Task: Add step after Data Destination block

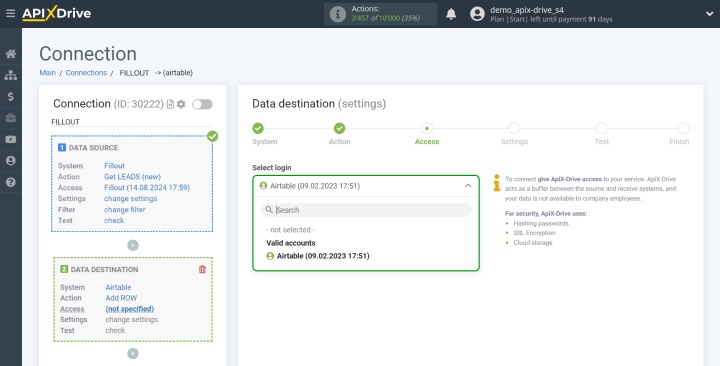Action: coord(133,353)
